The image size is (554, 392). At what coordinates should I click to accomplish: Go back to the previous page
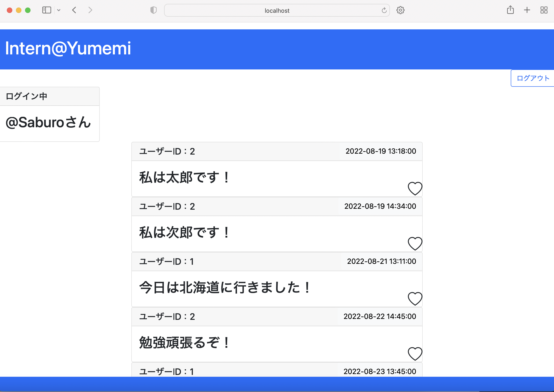coord(74,10)
